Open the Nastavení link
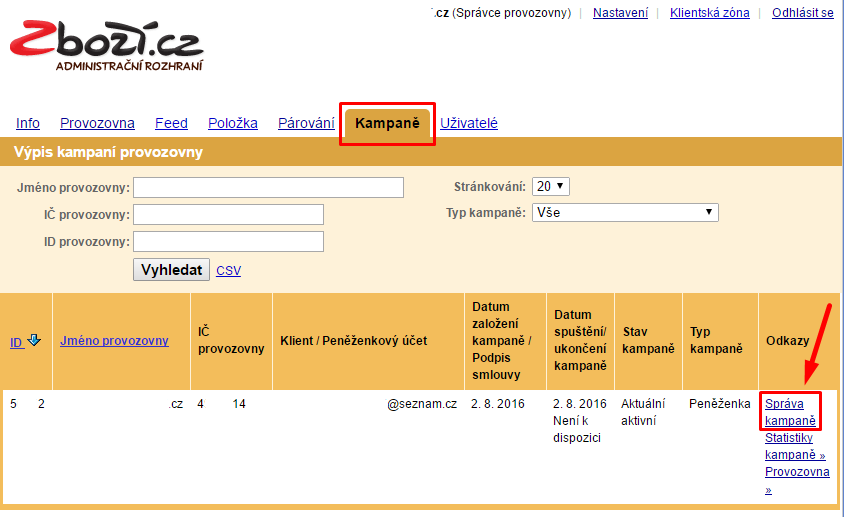The height and width of the screenshot is (517, 844). pos(620,13)
